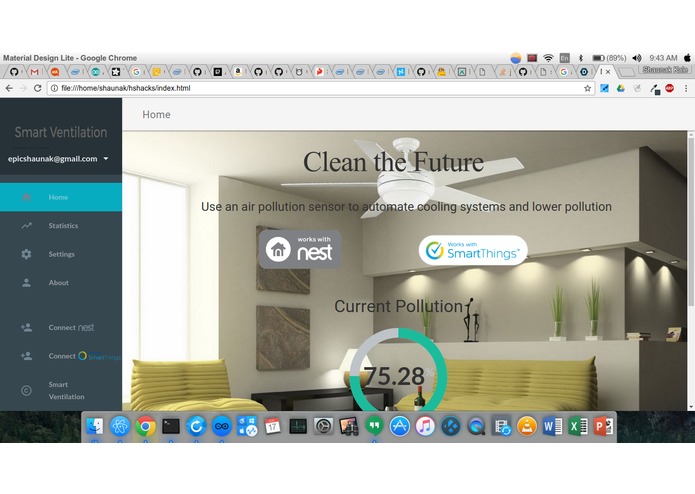The image size is (695, 494).
Task: Click the add-person icon beside Connect nest
Action: pyautogui.click(x=26, y=327)
